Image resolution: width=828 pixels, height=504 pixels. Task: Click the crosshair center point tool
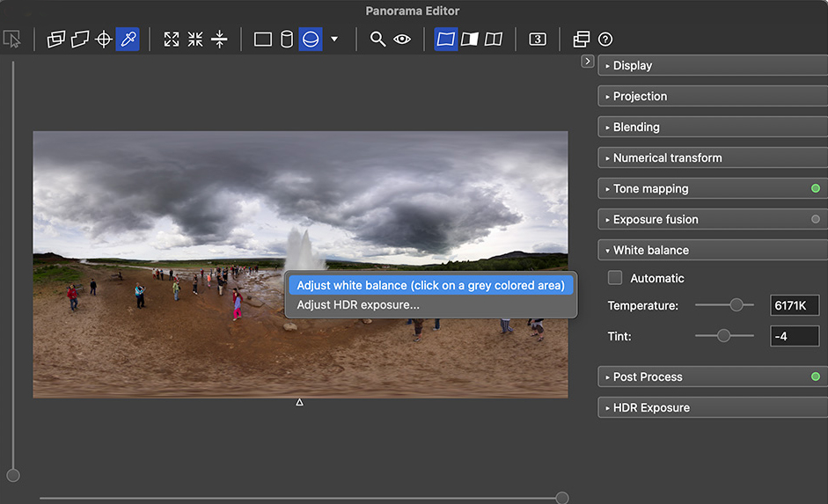coord(104,40)
